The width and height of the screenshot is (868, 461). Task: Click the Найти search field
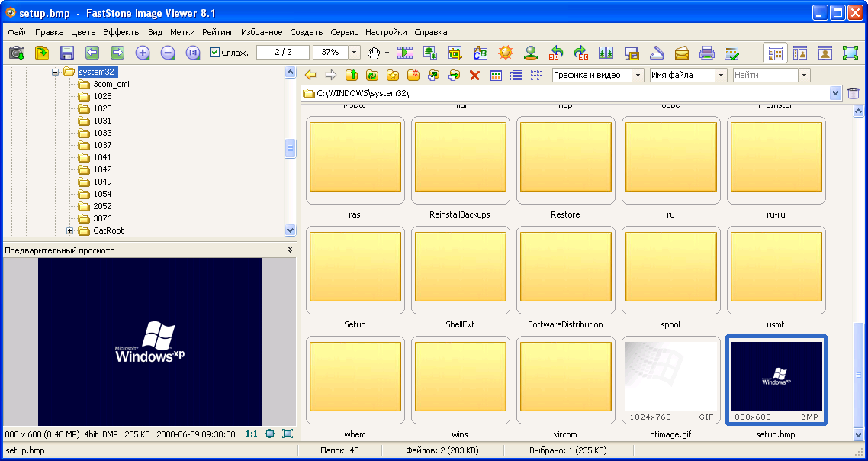(765, 75)
